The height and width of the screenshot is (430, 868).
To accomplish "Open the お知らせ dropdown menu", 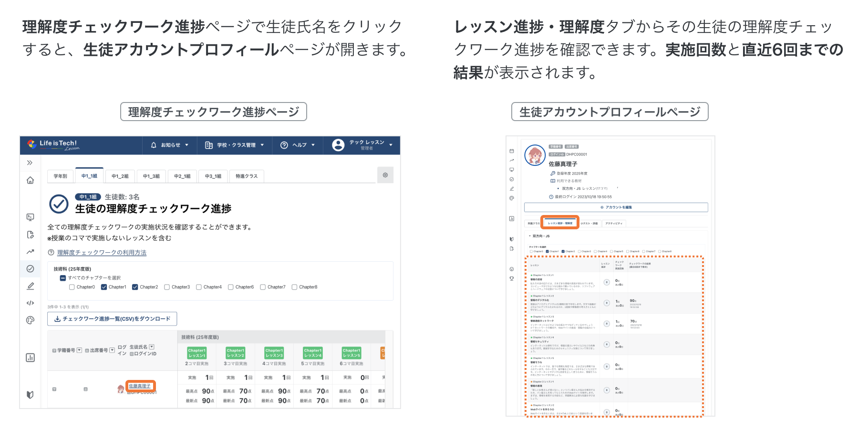I will tap(170, 145).
